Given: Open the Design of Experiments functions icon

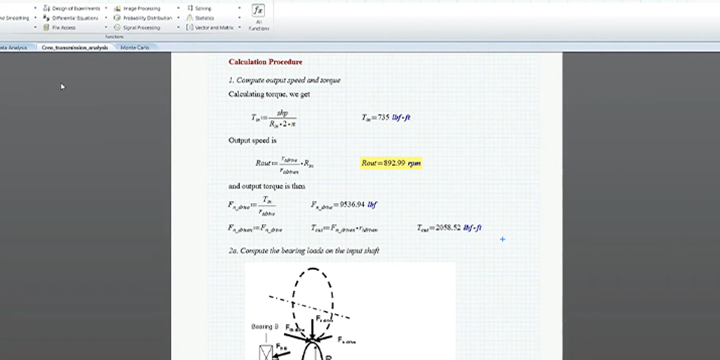Looking at the screenshot, I should click(46, 8).
